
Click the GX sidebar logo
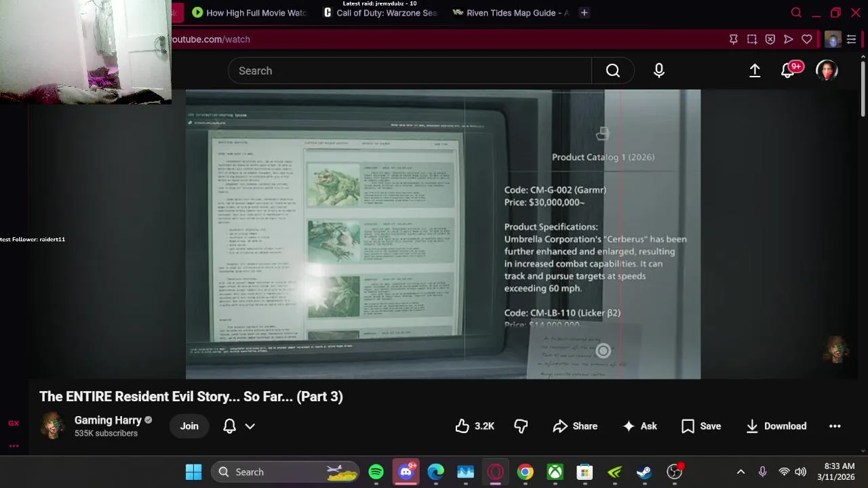point(14,423)
